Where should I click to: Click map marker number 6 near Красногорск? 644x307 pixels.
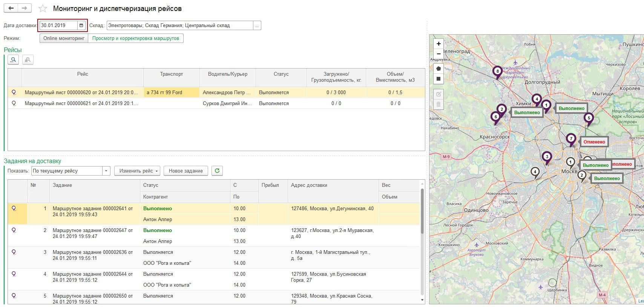[x=496, y=118]
